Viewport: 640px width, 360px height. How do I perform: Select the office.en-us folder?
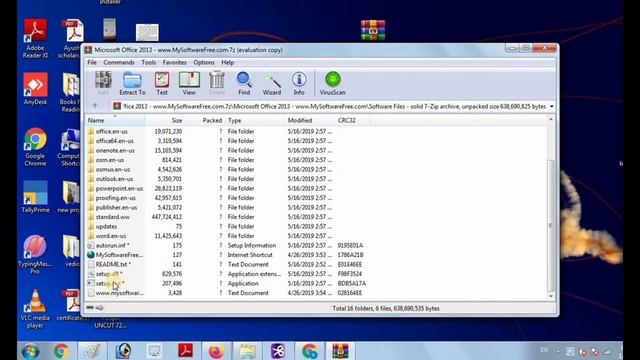click(x=111, y=131)
